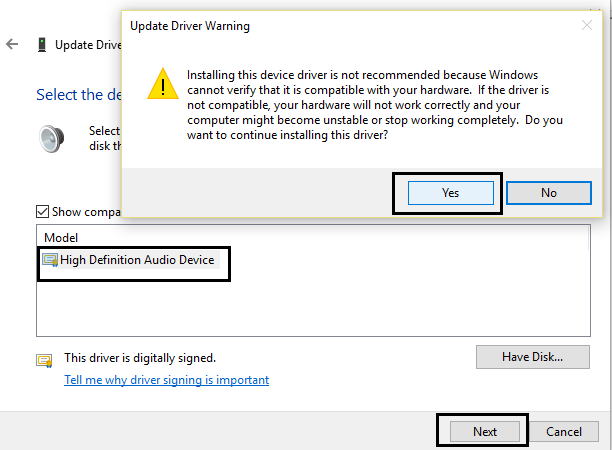Viewport: 612px width, 450px height.
Task: Confirm driver install with Yes button
Action: [450, 193]
